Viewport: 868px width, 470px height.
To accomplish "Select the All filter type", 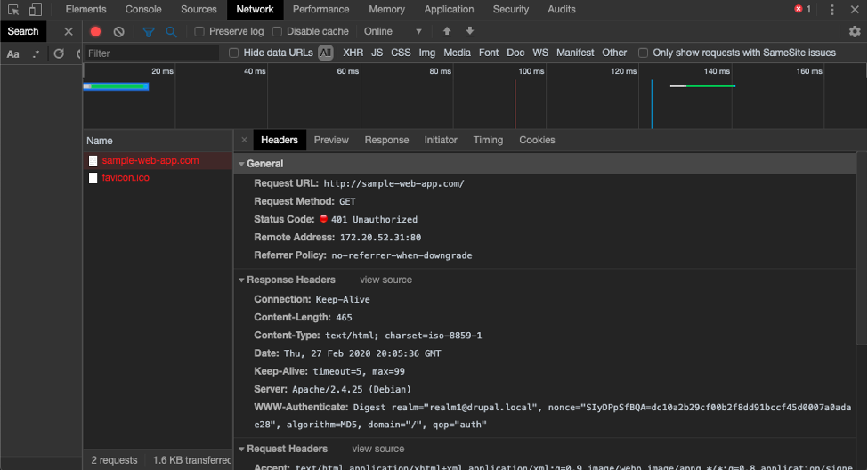I will (x=326, y=53).
